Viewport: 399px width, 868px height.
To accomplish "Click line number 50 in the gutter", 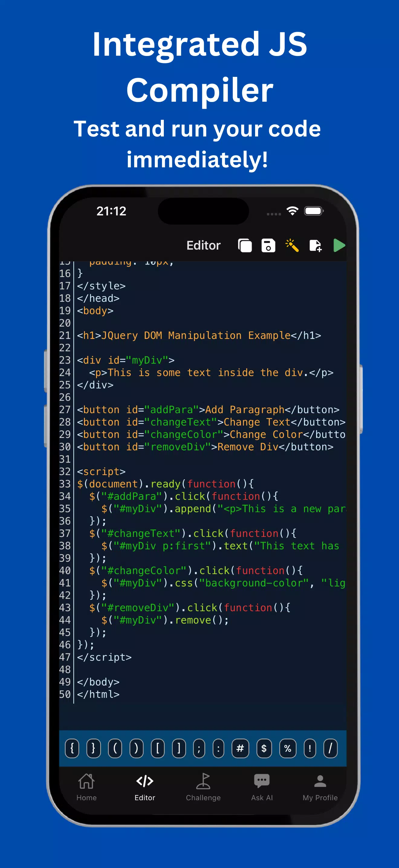I will (65, 695).
